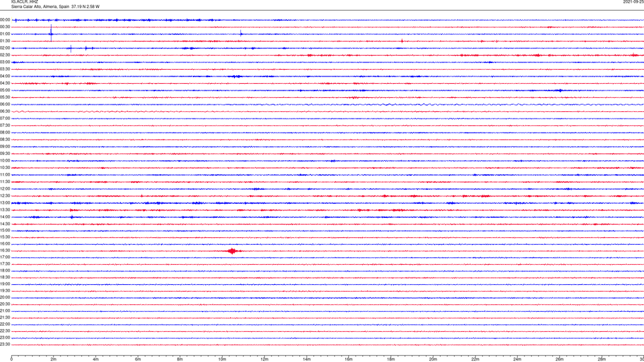Click the 22m tick label on the x-axis
The image size is (644, 362).
[x=475, y=359]
